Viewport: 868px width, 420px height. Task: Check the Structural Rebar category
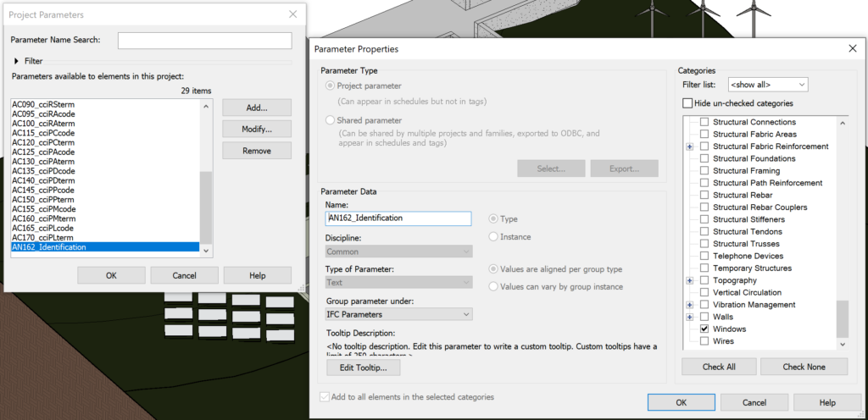tap(704, 195)
